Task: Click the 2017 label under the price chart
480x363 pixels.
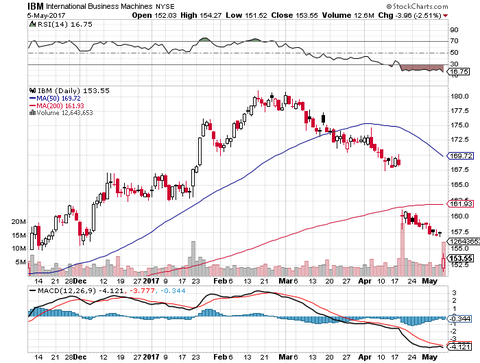Action: (151, 281)
